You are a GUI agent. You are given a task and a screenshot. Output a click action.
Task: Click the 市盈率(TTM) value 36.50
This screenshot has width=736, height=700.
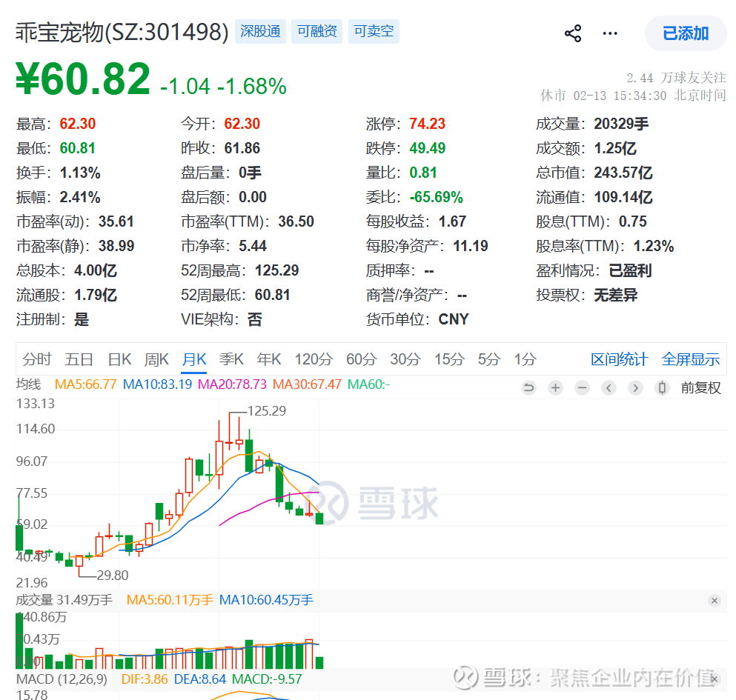296,221
